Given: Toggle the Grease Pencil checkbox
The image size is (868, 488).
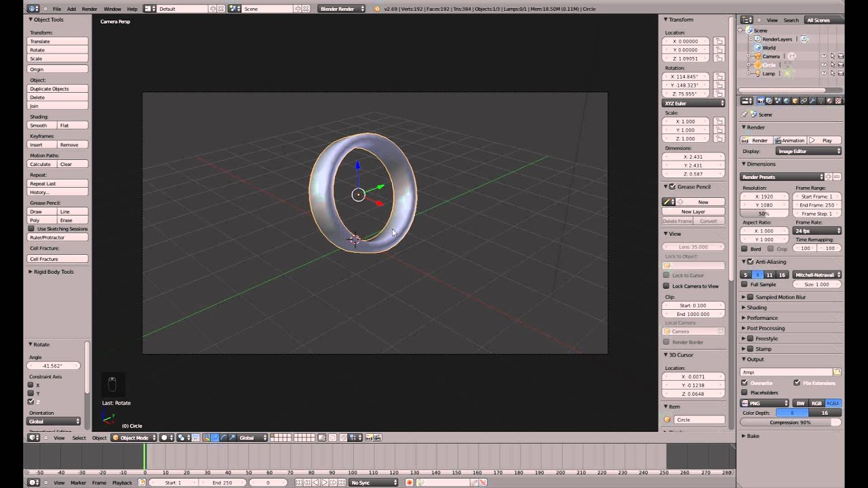Looking at the screenshot, I should coord(672,187).
